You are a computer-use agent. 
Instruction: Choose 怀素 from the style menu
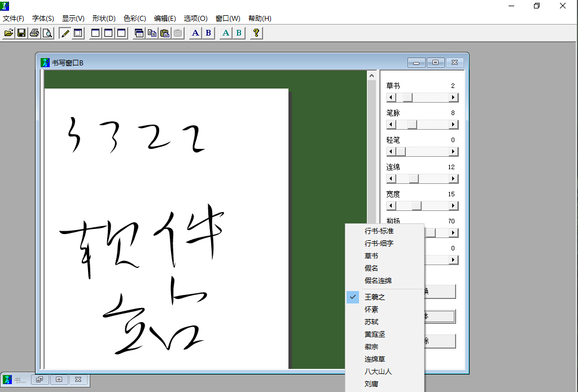371,310
